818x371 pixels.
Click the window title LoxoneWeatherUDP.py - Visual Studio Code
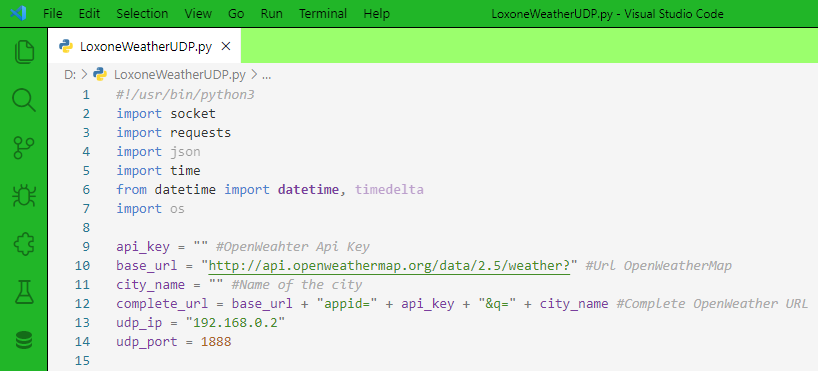point(607,14)
